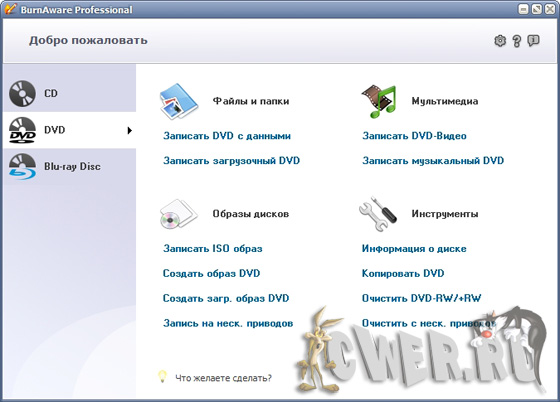Click the Файлы и папки folder icon
The width and height of the screenshot is (560, 402).
tap(179, 101)
